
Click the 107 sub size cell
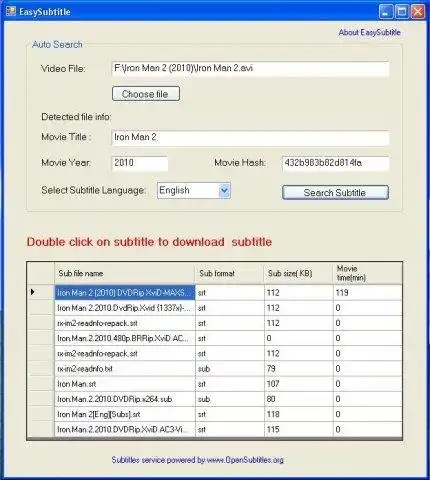pyautogui.click(x=299, y=384)
